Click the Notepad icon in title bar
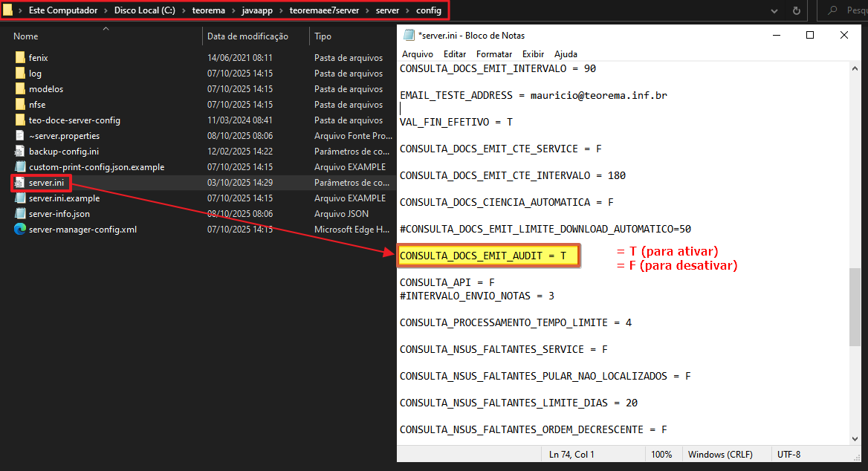 pos(409,35)
